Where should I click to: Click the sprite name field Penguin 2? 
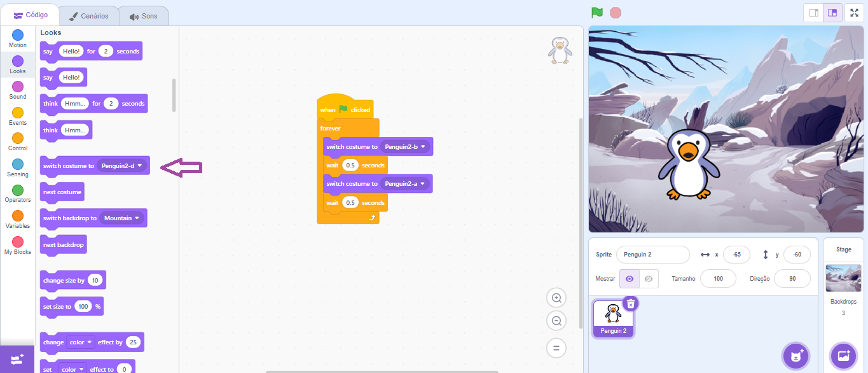coord(652,255)
